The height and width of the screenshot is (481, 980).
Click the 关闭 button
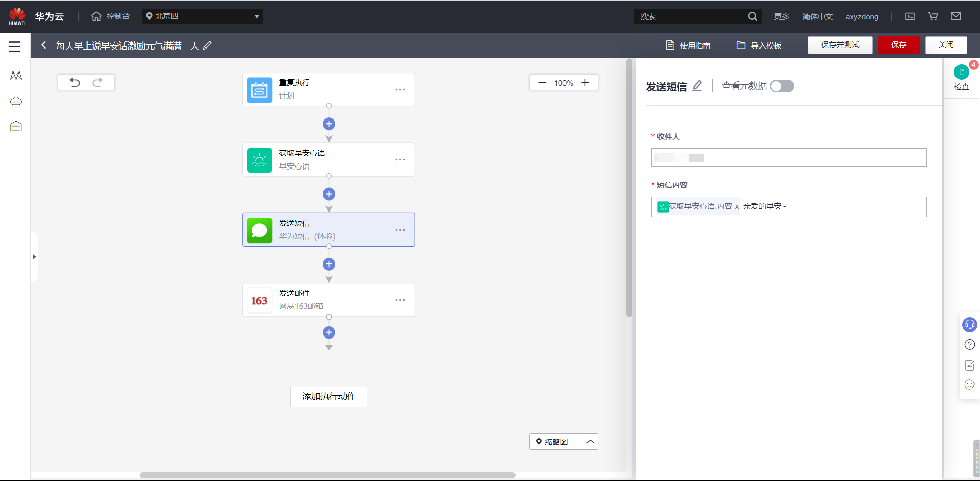[x=946, y=45]
